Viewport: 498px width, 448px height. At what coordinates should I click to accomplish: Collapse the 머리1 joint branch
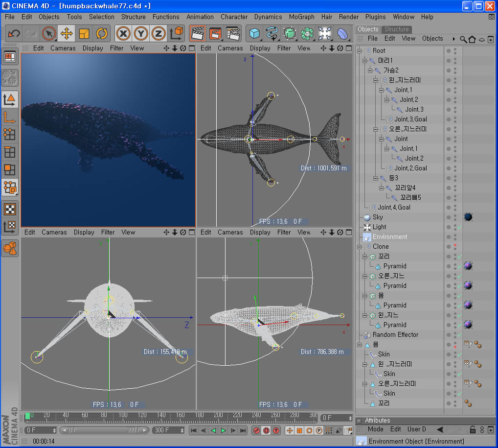(365, 61)
